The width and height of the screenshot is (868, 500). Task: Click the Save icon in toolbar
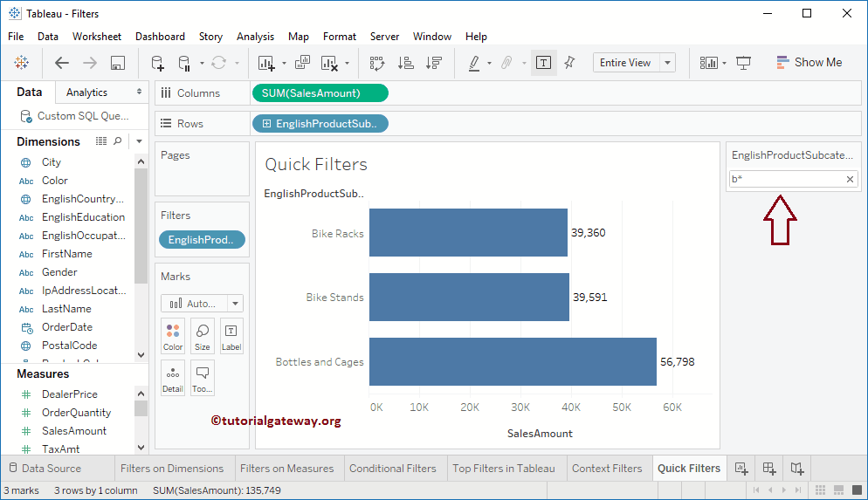click(117, 63)
